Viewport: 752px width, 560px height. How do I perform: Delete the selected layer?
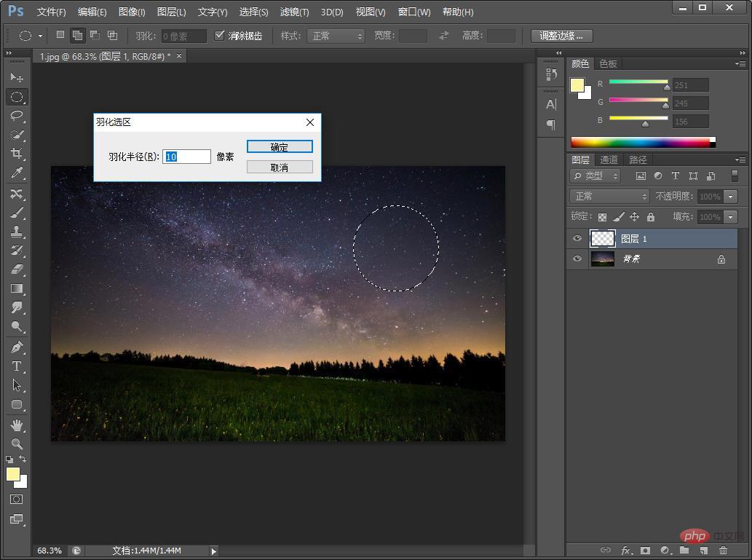click(x=723, y=551)
